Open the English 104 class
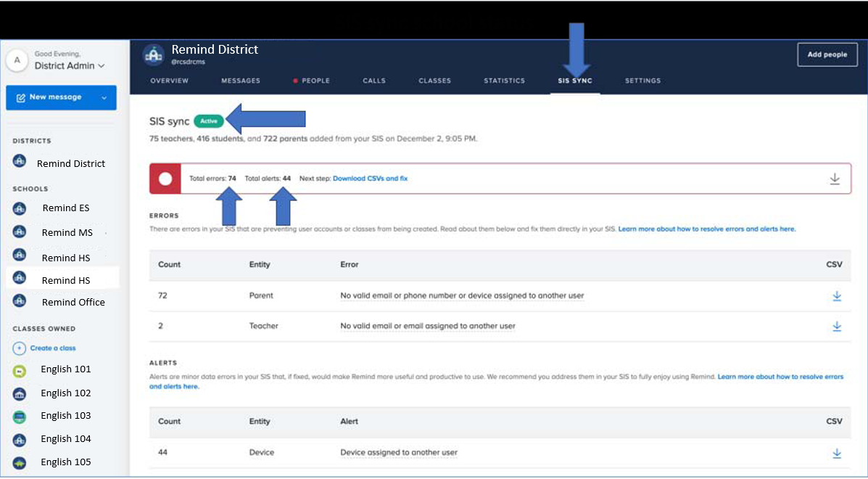The image size is (868, 479). [x=66, y=438]
